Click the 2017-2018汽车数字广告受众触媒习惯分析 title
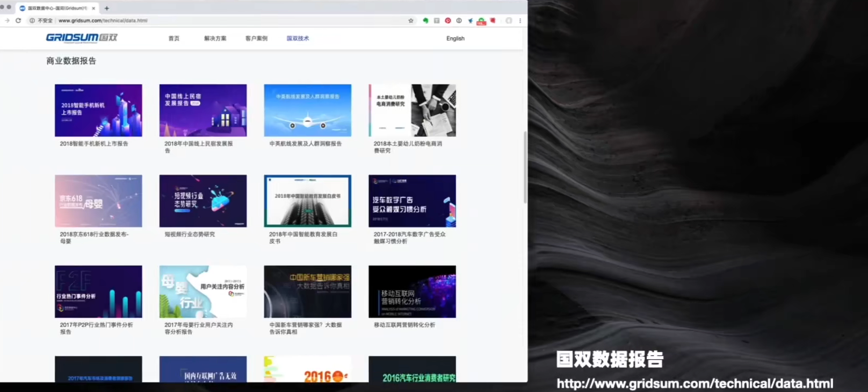 pyautogui.click(x=410, y=238)
